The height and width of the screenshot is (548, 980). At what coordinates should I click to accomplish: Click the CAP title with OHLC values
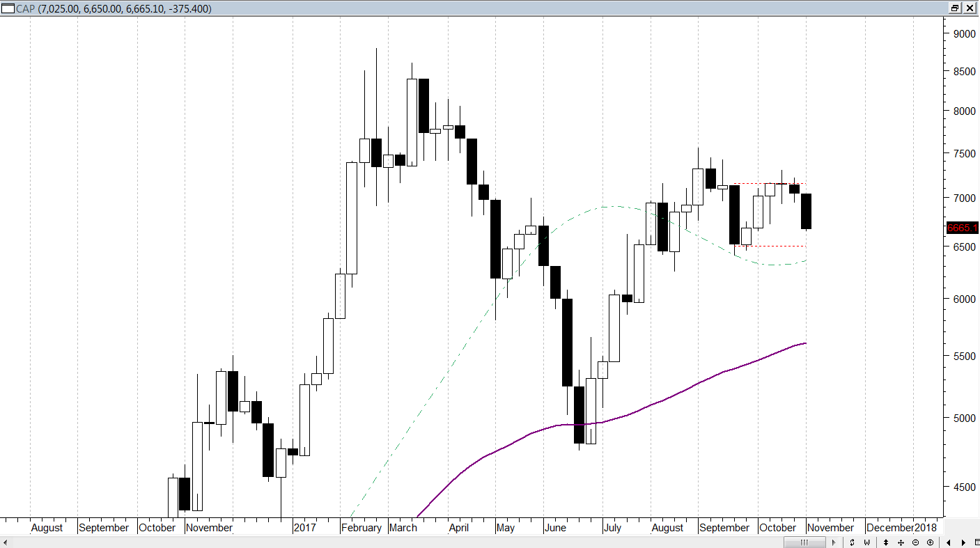[x=114, y=8]
